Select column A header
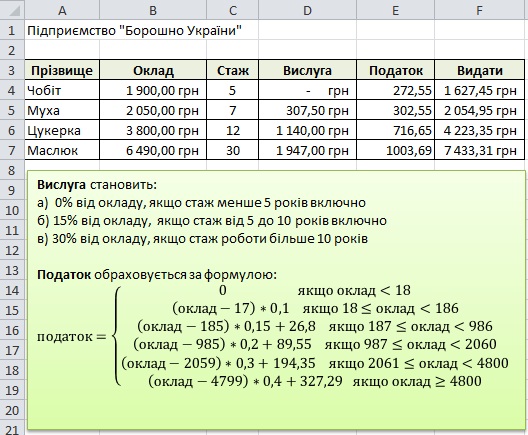Screen dimensions: 528x435 click(x=62, y=10)
